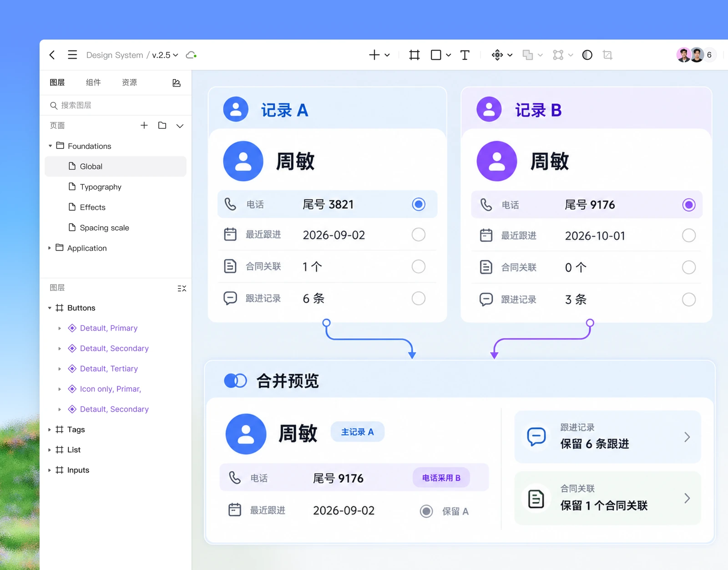Click the image panel icon beside 资源
This screenshot has height=570, width=728.
[x=177, y=83]
